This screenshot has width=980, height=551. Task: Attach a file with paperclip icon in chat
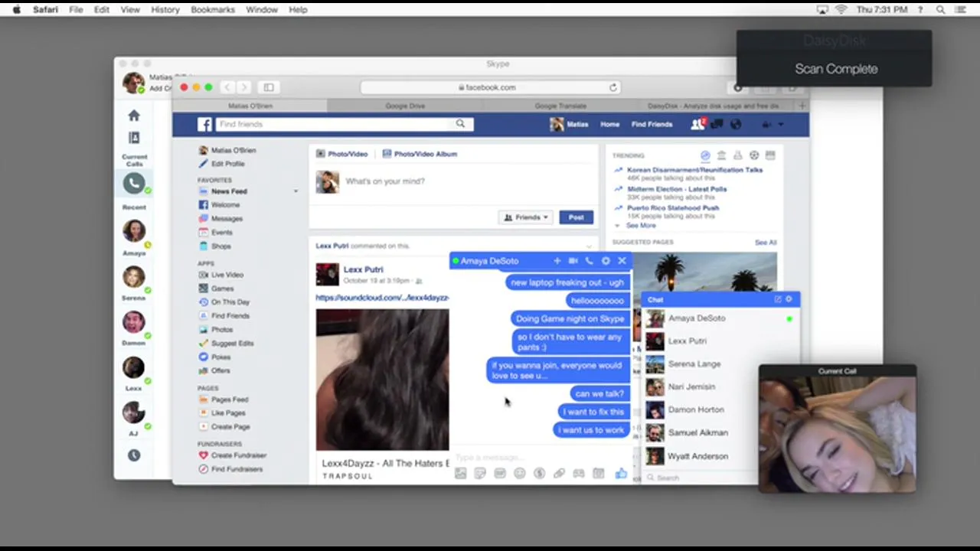[x=560, y=474]
